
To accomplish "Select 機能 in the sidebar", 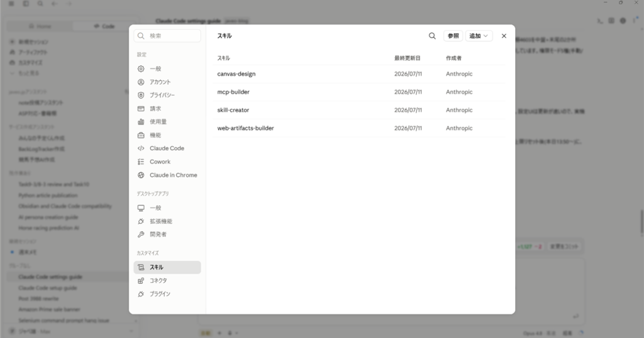I will coord(167,135).
